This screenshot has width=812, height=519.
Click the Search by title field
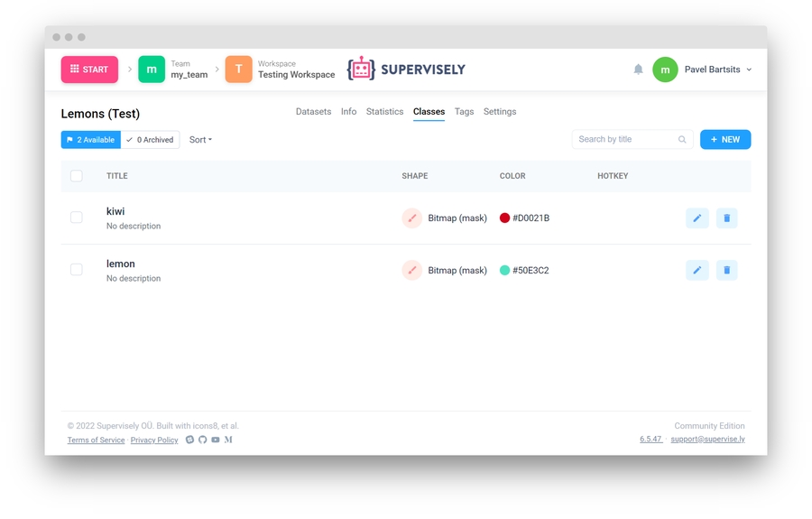pyautogui.click(x=625, y=140)
